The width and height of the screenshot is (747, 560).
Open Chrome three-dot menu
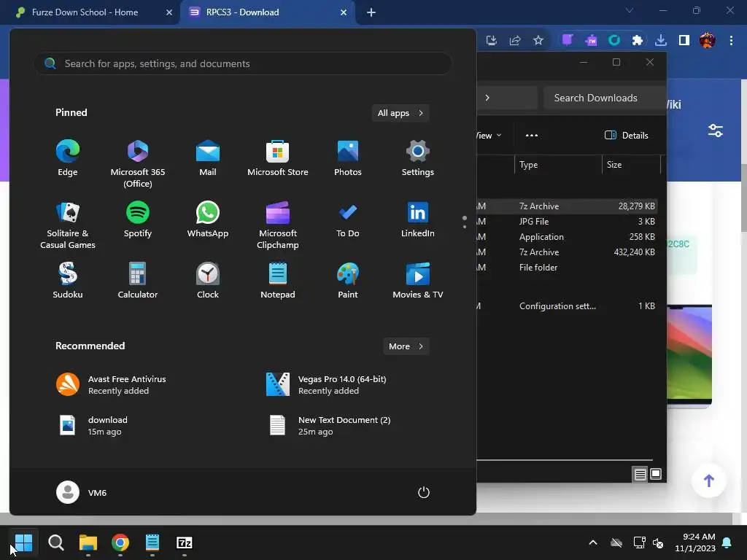(731, 41)
